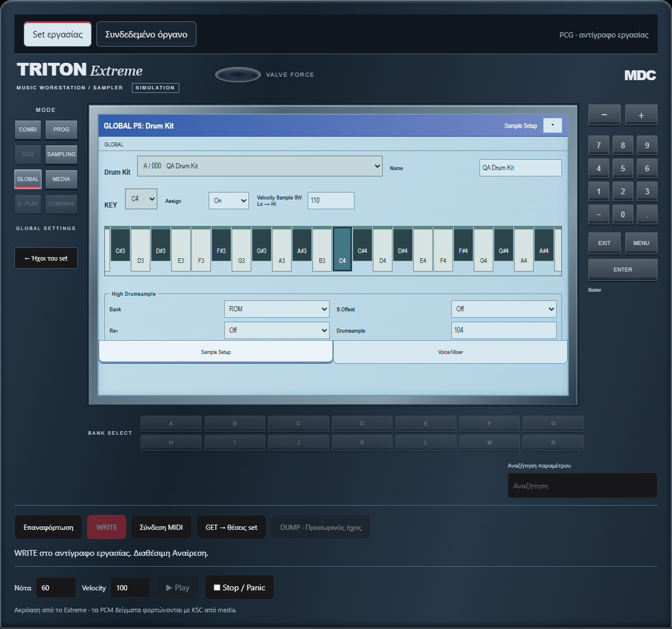Viewport: 672px width, 629px height.
Task: Tap the keypad decimal point key
Action: (647, 215)
